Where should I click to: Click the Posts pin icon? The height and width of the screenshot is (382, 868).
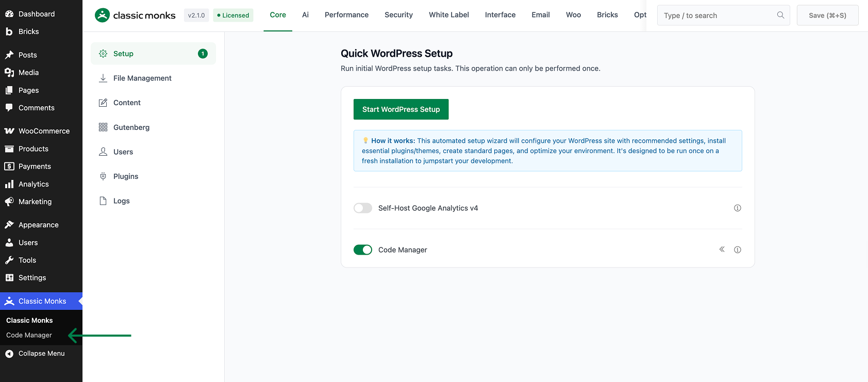9,55
